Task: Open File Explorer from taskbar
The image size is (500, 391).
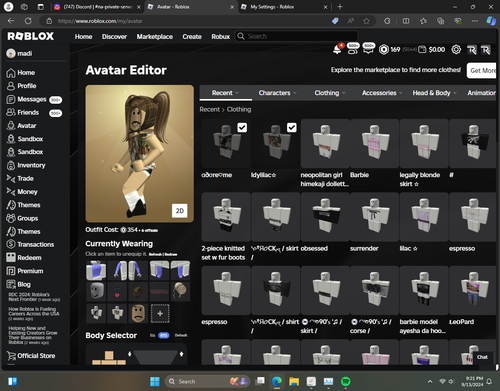Action: [x=294, y=381]
